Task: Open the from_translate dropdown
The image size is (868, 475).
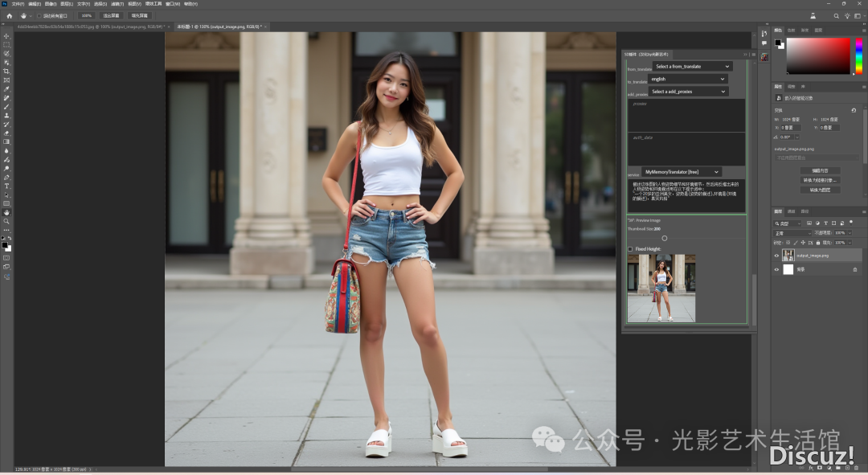Action: (693, 67)
